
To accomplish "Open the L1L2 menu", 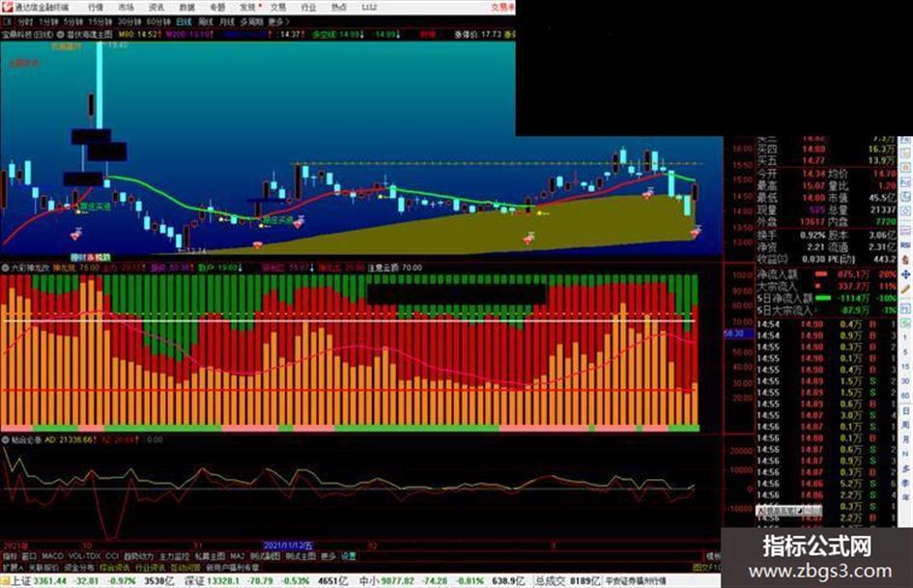I will [369, 8].
